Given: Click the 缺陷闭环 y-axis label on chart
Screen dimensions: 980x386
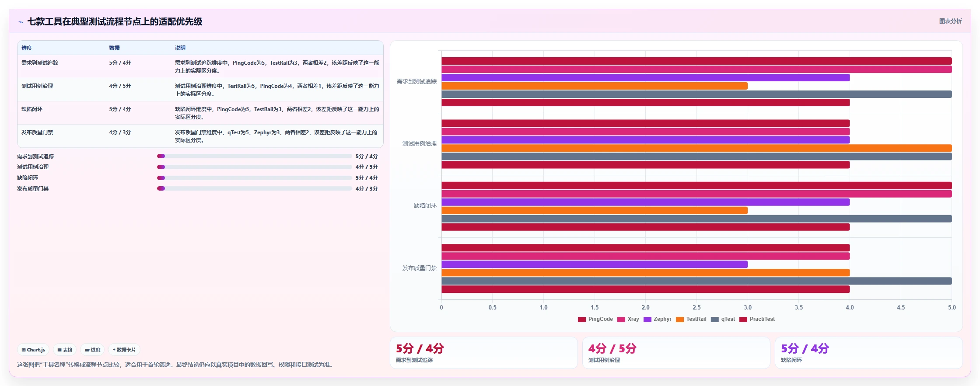Looking at the screenshot, I should (x=425, y=205).
